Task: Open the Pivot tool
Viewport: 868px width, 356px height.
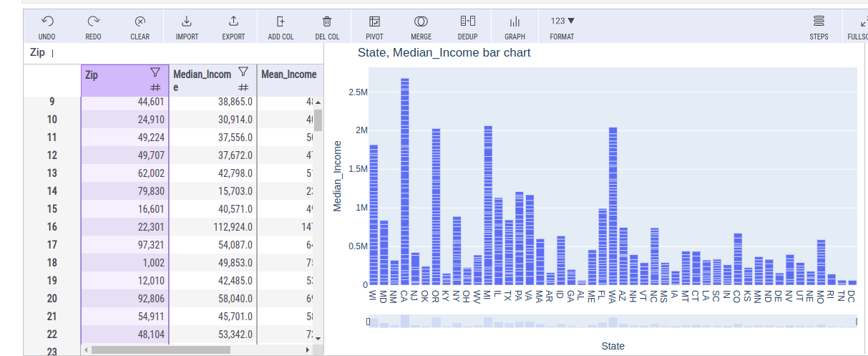Action: pyautogui.click(x=374, y=21)
